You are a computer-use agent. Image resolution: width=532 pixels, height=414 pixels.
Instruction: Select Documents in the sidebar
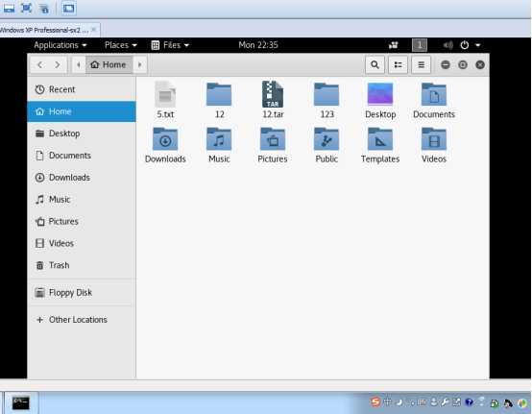tap(82, 156)
